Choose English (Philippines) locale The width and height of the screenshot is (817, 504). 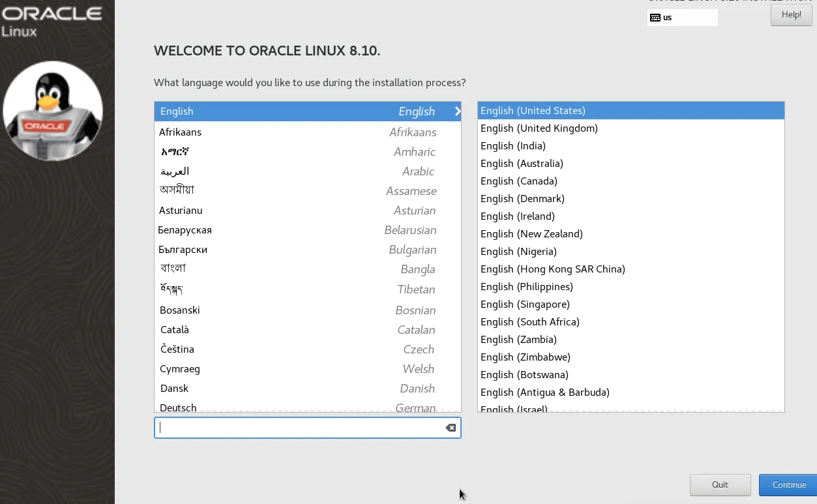click(x=631, y=287)
